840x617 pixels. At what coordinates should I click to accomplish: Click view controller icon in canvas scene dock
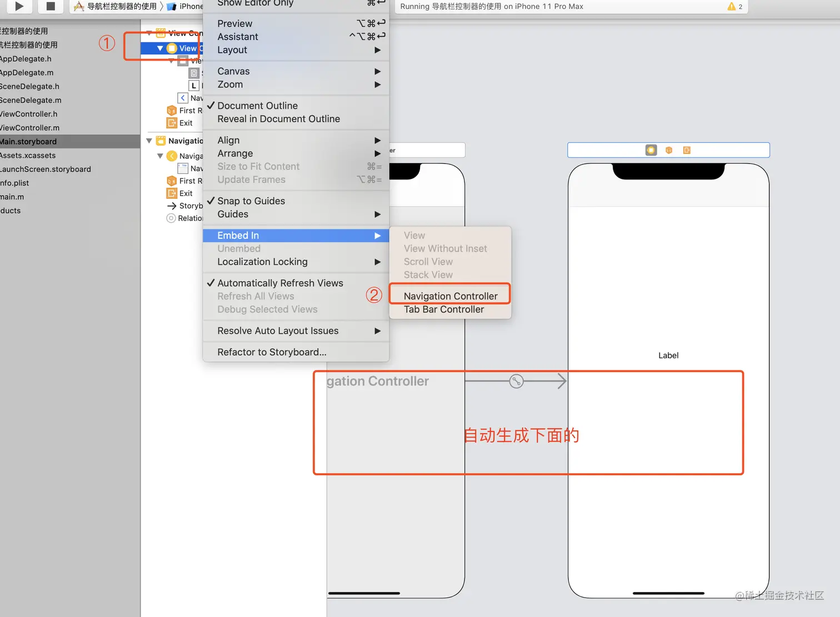pyautogui.click(x=651, y=150)
